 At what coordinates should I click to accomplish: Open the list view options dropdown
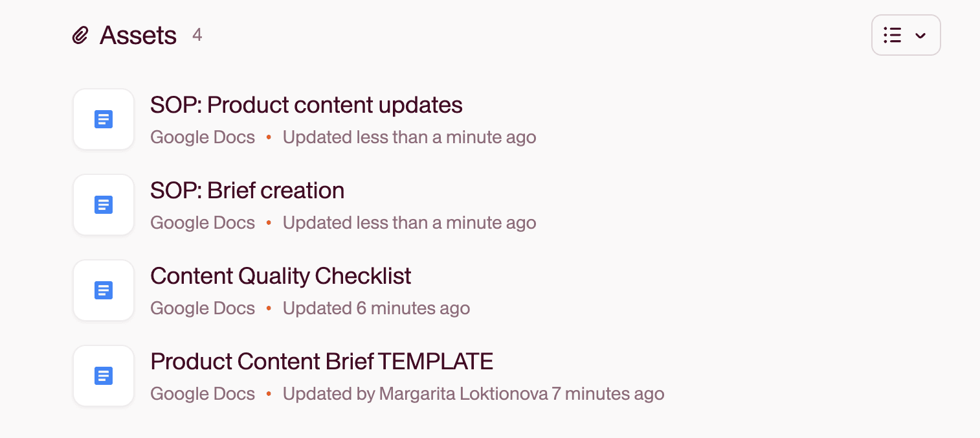pyautogui.click(x=906, y=35)
